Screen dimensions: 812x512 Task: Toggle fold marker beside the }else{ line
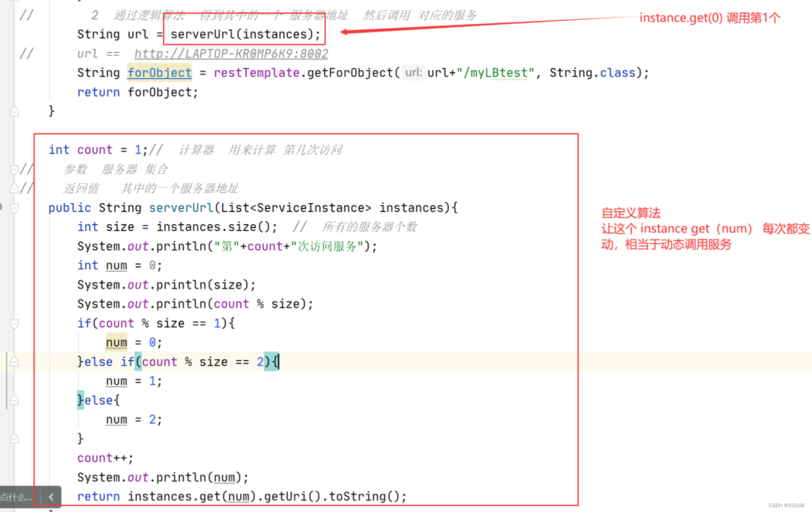tap(15, 400)
